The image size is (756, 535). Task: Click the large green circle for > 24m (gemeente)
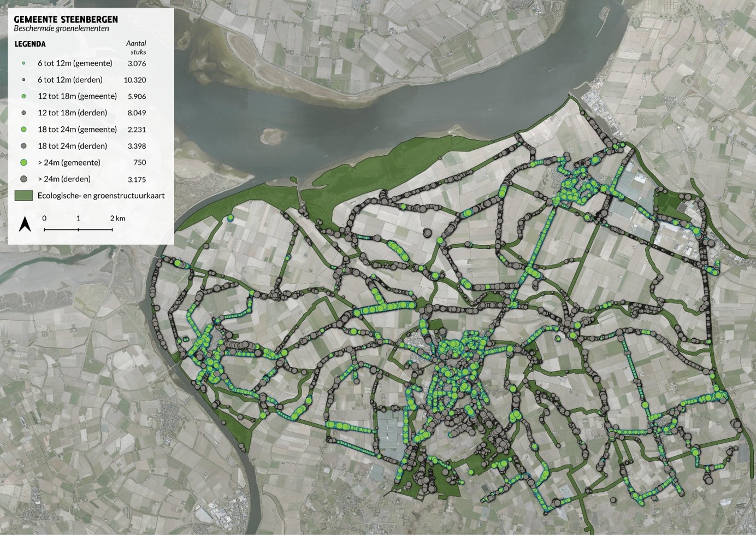pyautogui.click(x=23, y=162)
